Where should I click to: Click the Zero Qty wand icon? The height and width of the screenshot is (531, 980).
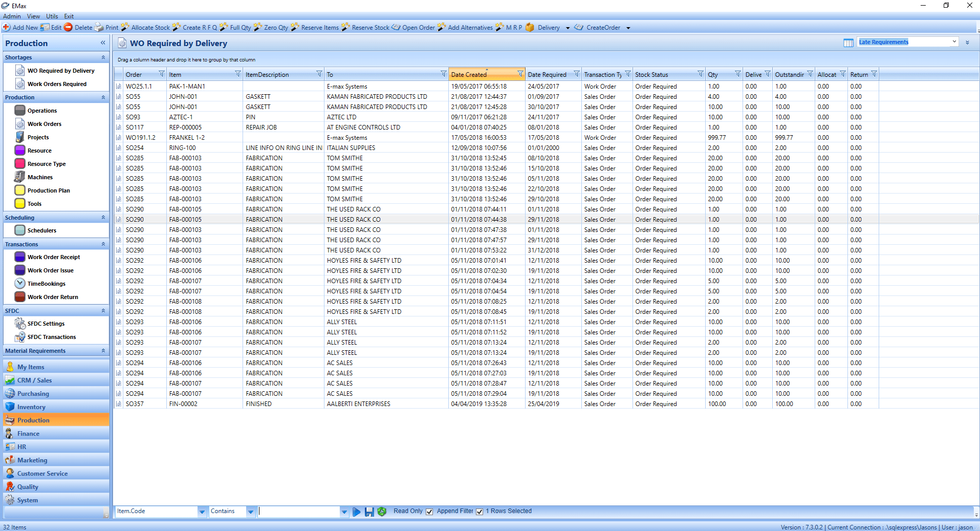coord(258,28)
